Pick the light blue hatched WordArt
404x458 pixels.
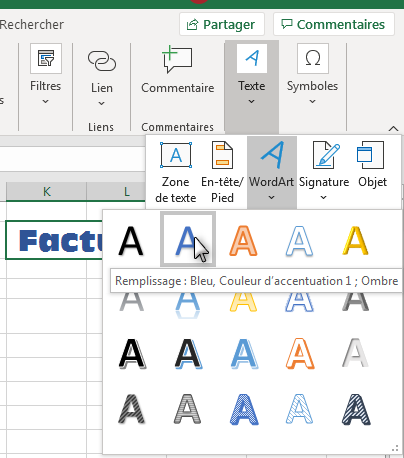click(299, 409)
